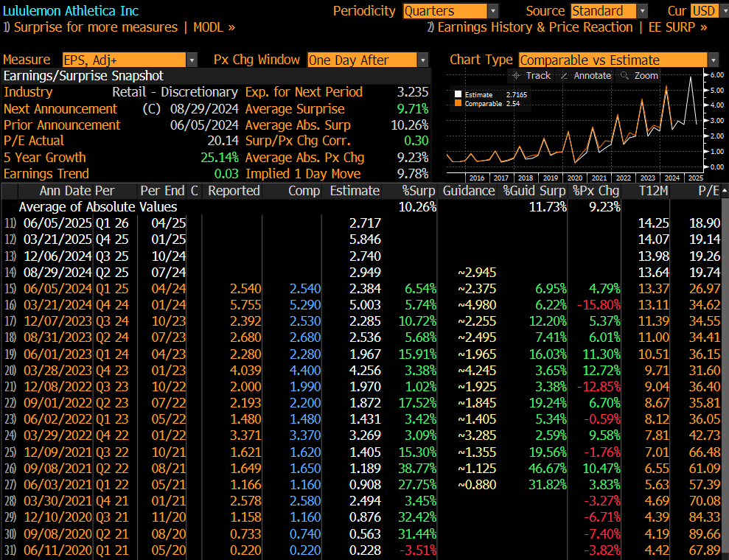Click the 4.400 comparable EPS value

tap(305, 371)
